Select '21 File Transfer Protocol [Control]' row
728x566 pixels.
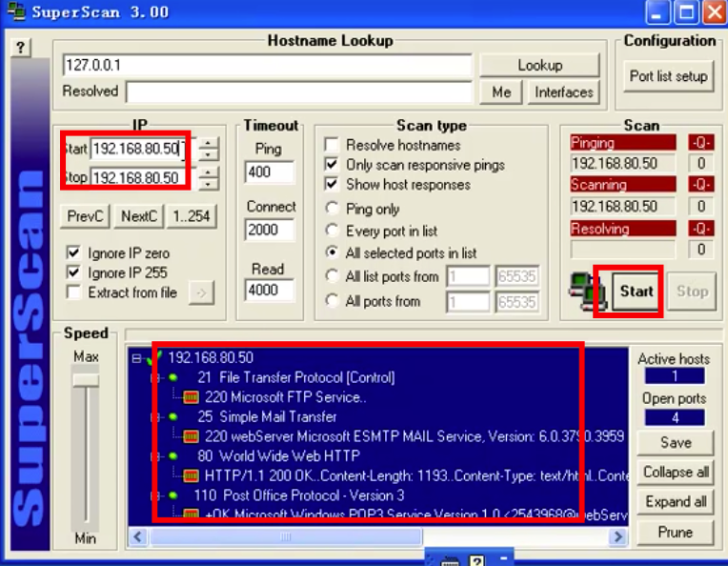(x=295, y=377)
